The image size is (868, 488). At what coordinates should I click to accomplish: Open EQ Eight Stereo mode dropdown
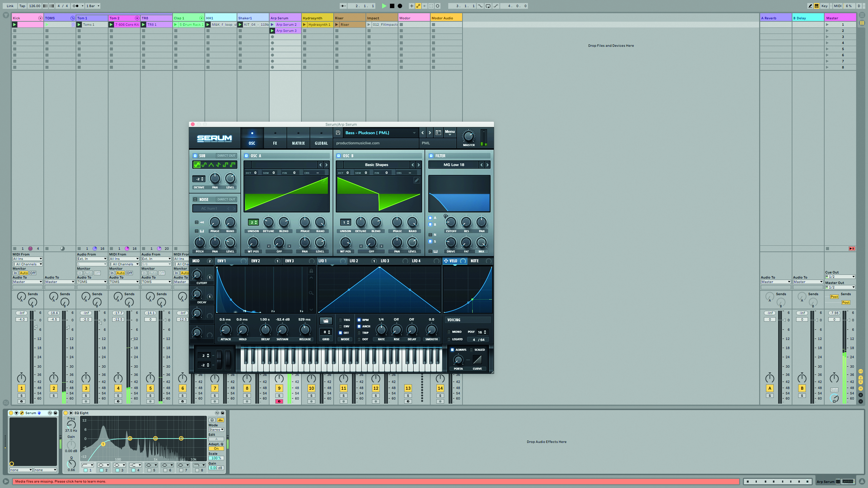coord(216,429)
